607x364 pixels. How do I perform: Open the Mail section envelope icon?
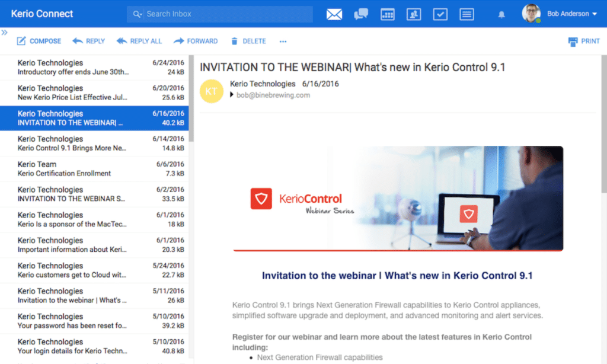334,14
